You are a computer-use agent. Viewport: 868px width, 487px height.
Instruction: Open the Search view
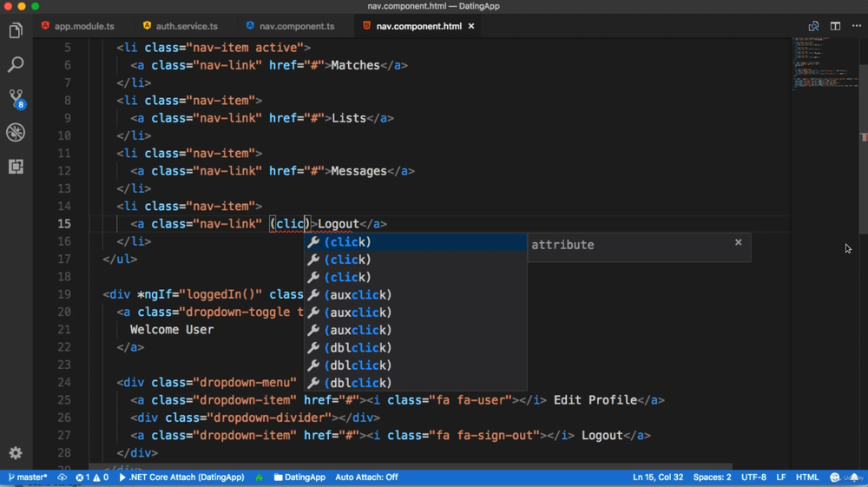pos(16,65)
